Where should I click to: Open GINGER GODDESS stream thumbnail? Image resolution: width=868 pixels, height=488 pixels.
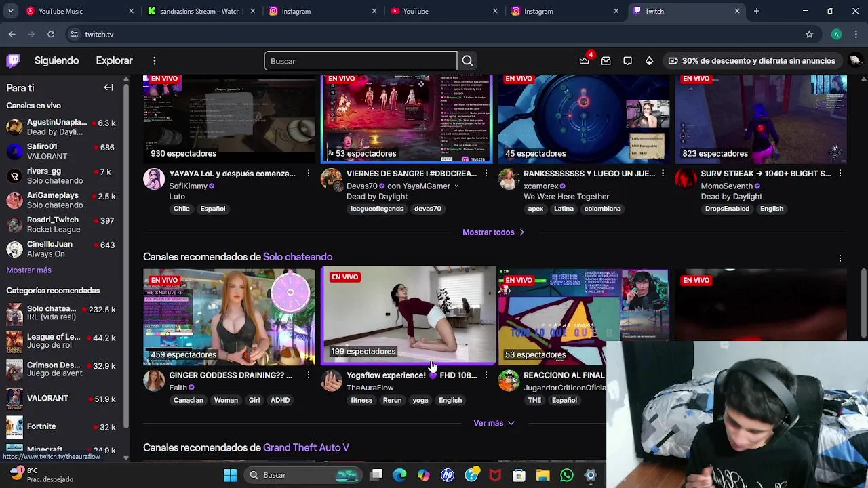click(229, 317)
